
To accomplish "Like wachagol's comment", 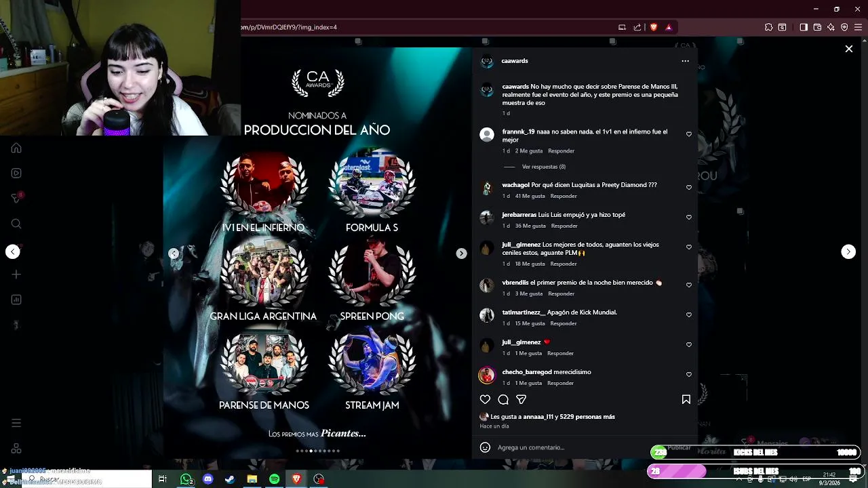I will [689, 187].
